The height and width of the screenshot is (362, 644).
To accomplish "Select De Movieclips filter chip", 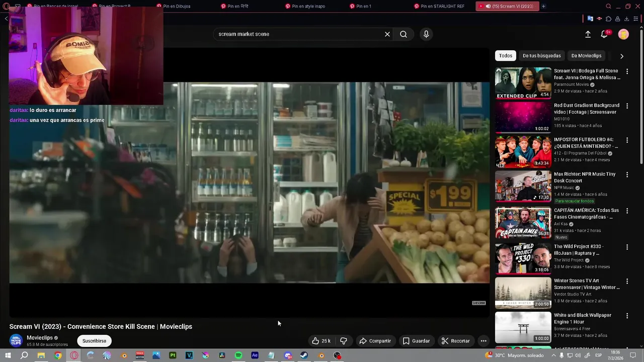I will [586, 56].
